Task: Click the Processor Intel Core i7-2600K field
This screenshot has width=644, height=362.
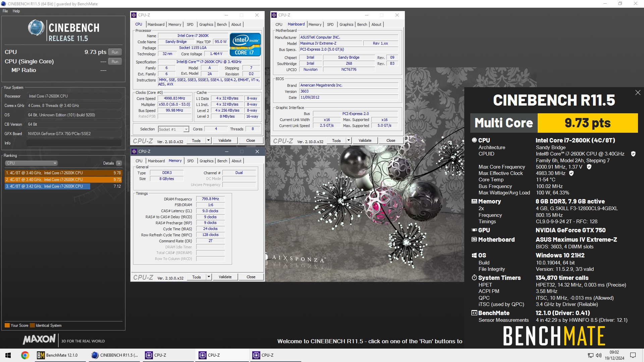Action: pos(74,96)
